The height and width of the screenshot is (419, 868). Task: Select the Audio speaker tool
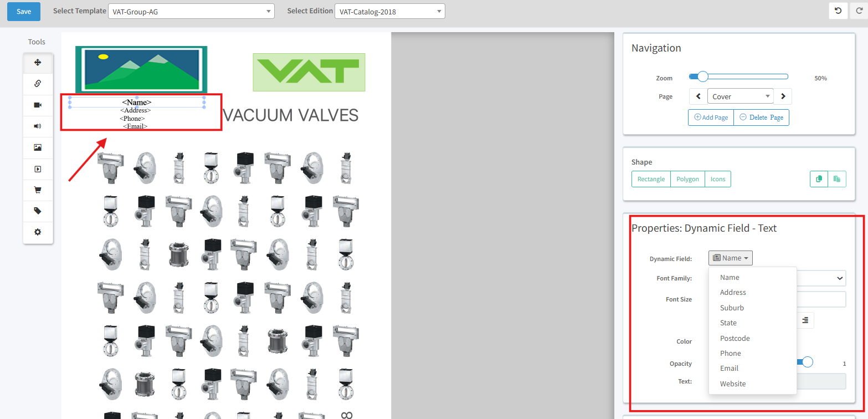[38, 126]
